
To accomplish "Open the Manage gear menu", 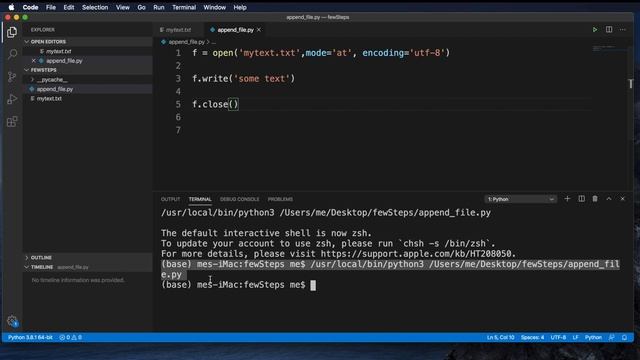I will [12, 321].
